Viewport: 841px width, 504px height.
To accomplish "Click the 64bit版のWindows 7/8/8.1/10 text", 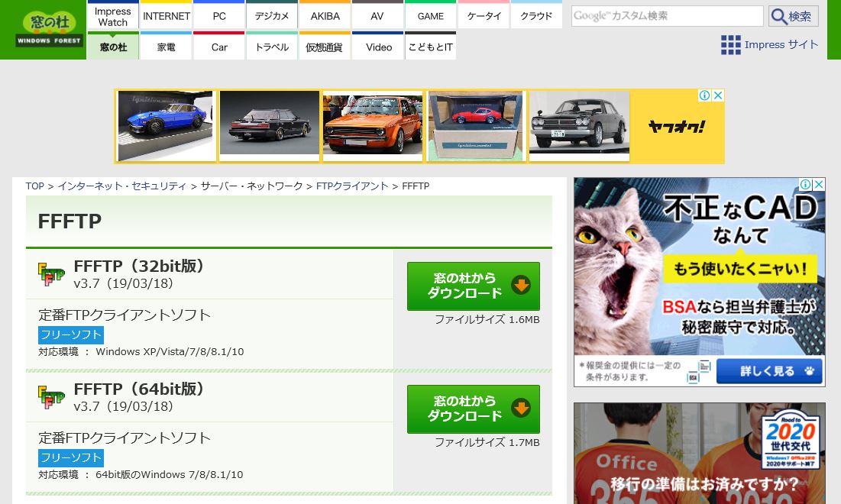I will [169, 474].
